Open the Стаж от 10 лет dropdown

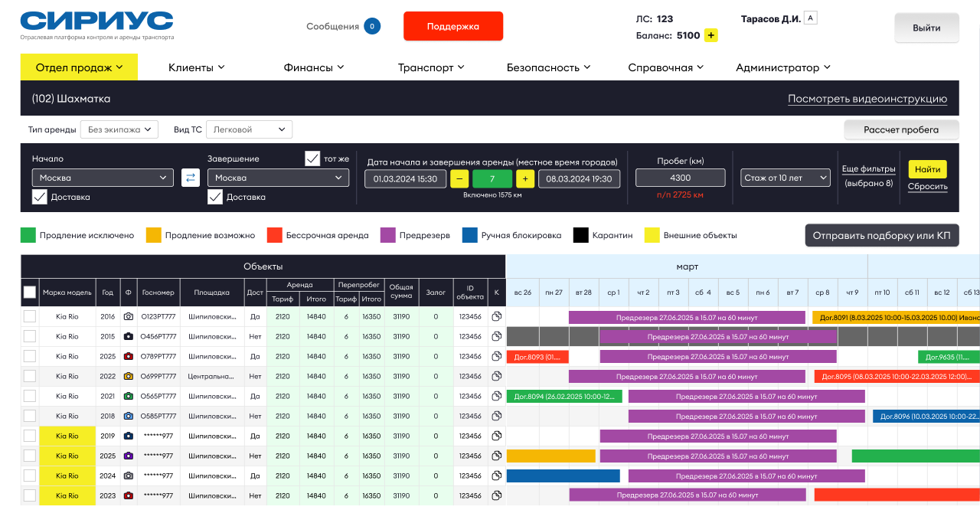786,178
